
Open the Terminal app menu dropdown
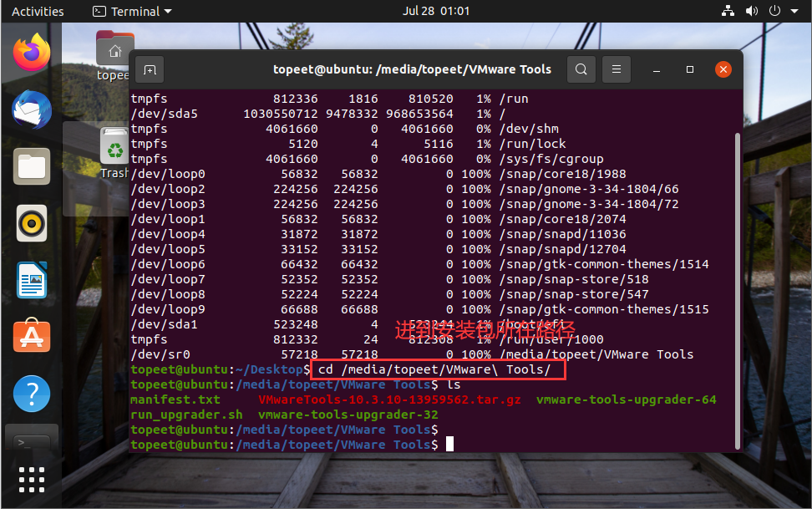[x=132, y=11]
